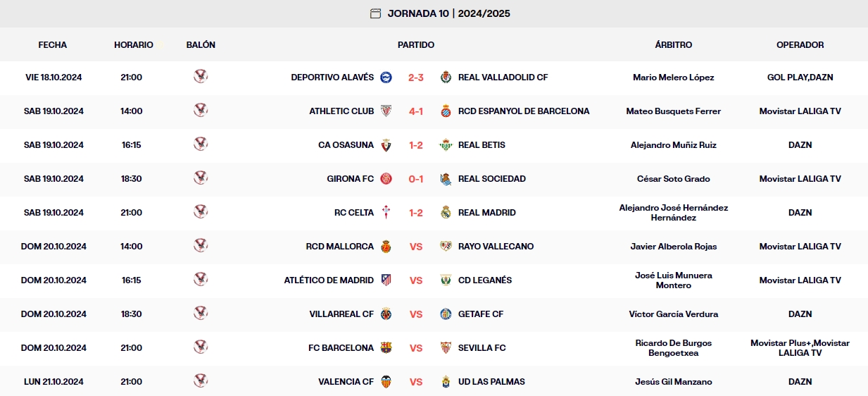Click the Real Valladolid CF crest
Screen dimensions: 868x396
coord(446,78)
